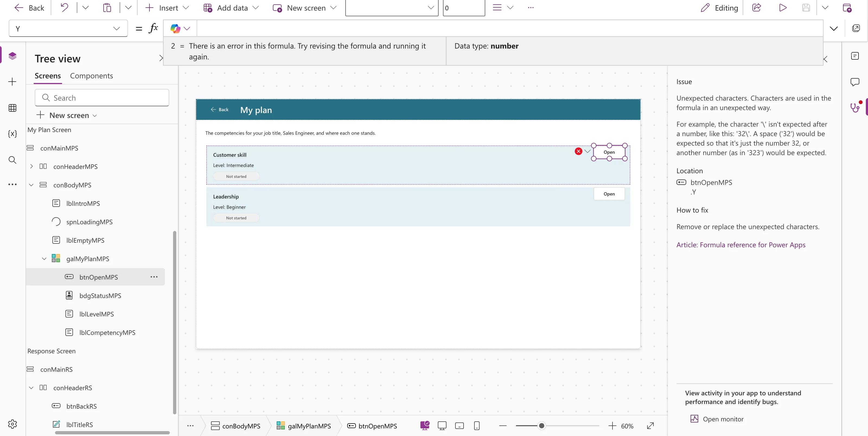Image resolution: width=868 pixels, height=436 pixels.
Task: Open the Add data menu
Action: [x=231, y=8]
